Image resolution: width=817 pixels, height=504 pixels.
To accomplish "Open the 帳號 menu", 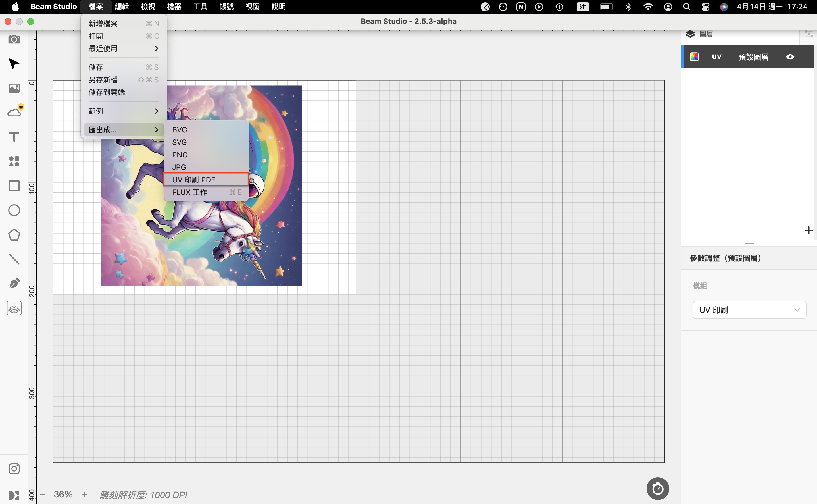I will [x=226, y=7].
